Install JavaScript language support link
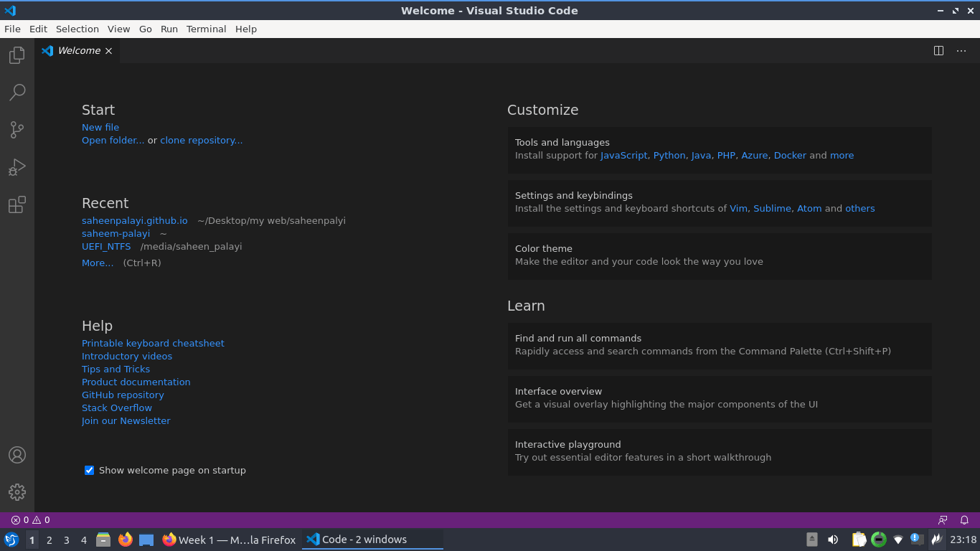 (624, 156)
